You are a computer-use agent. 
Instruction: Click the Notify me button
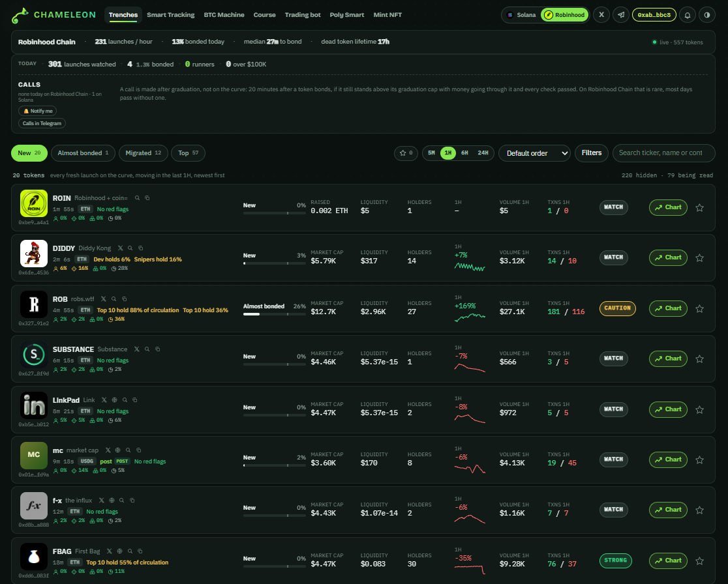(x=38, y=111)
